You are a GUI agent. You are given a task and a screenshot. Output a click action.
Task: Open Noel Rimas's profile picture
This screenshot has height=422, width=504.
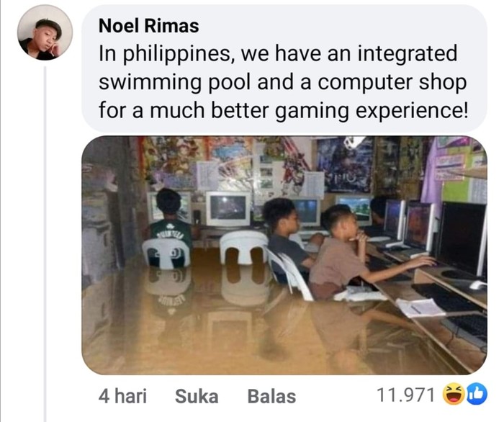pos(45,32)
